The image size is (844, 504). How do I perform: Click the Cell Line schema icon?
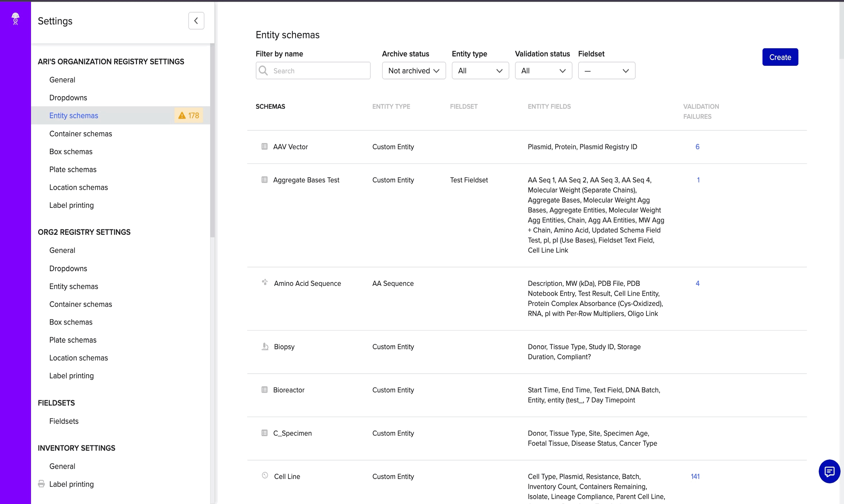click(x=265, y=476)
